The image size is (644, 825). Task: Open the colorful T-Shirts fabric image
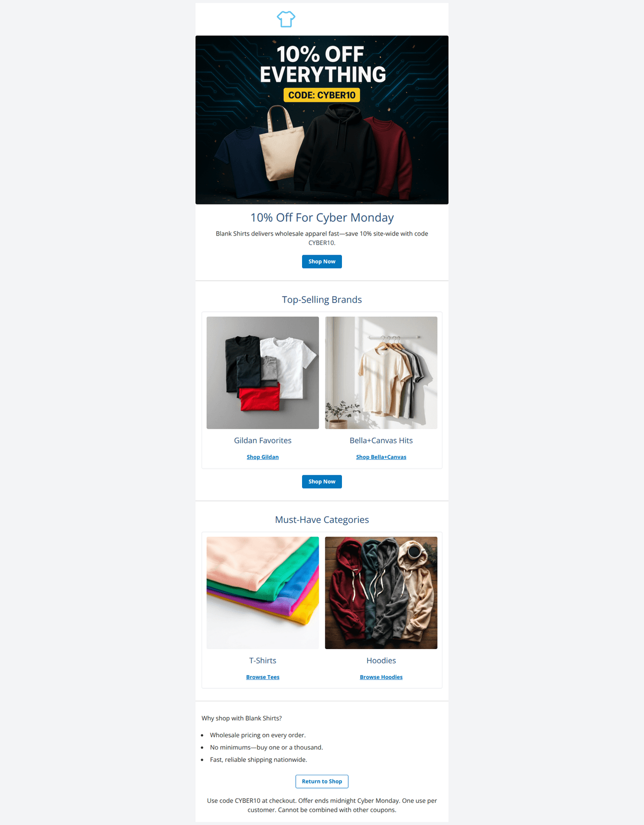(263, 593)
